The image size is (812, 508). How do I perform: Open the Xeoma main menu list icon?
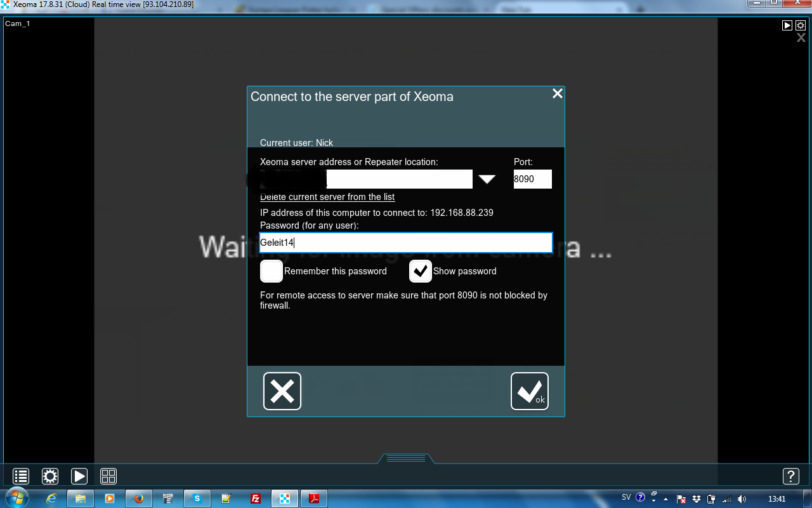pyautogui.click(x=21, y=476)
